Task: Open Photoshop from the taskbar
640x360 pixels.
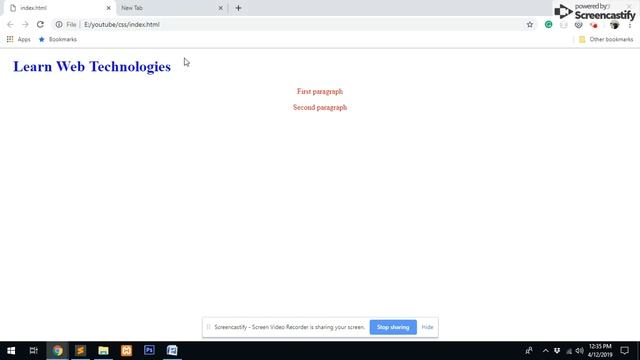Action: point(149,351)
